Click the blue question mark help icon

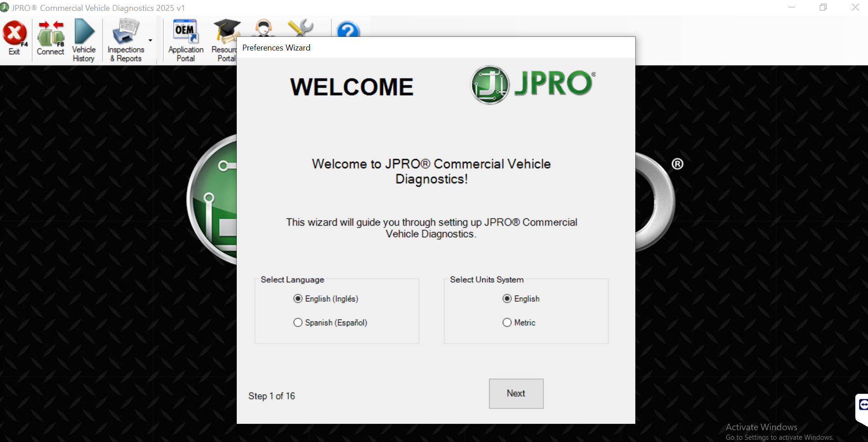pos(348,30)
